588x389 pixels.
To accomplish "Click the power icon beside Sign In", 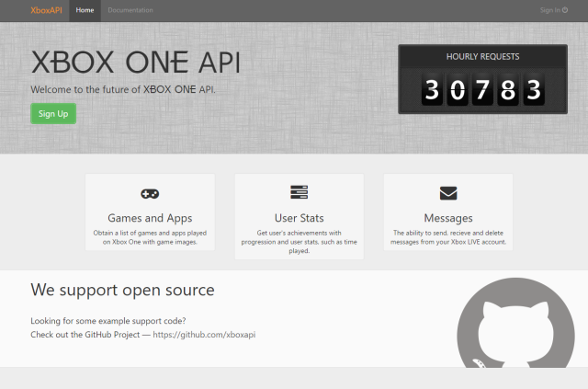I will (565, 10).
